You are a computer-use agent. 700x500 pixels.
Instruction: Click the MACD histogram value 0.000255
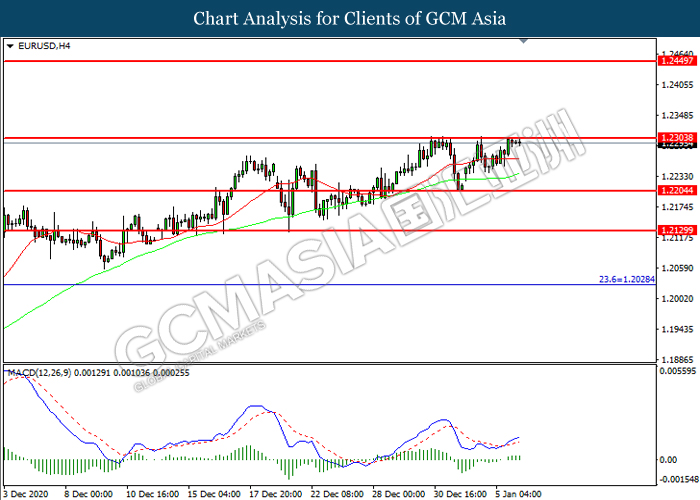pyautogui.click(x=171, y=373)
